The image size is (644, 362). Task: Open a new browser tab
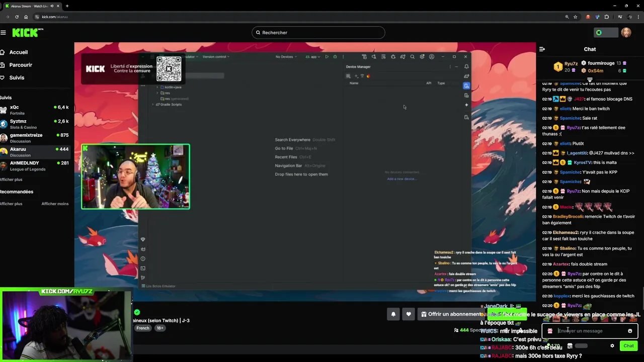(x=67, y=6)
